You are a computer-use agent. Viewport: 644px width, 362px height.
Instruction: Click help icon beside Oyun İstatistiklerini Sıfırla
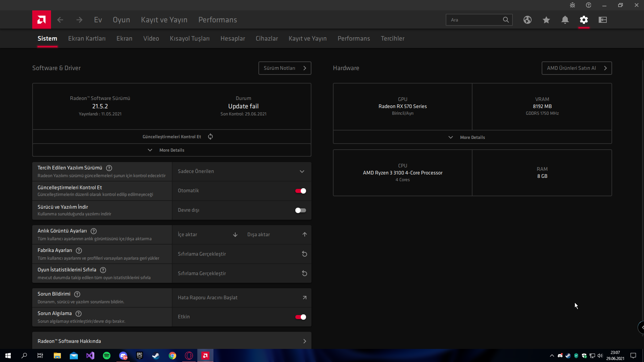103,270
